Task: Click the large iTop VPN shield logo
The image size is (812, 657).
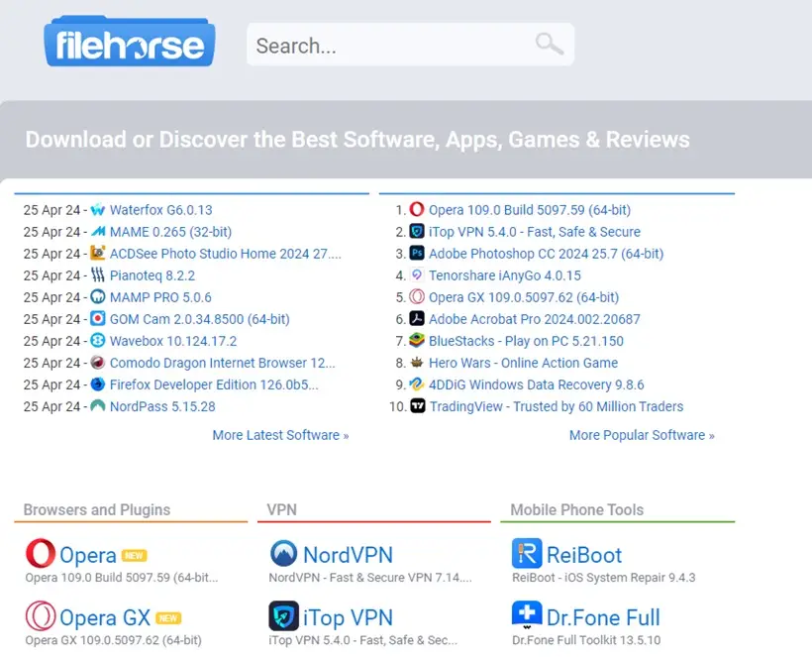Action: click(x=284, y=616)
